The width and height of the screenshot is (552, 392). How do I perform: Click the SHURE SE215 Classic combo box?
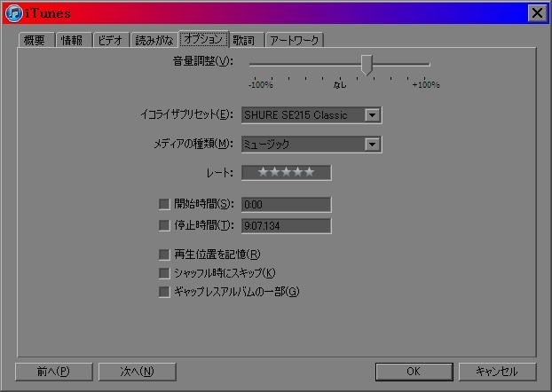pyautogui.click(x=311, y=115)
